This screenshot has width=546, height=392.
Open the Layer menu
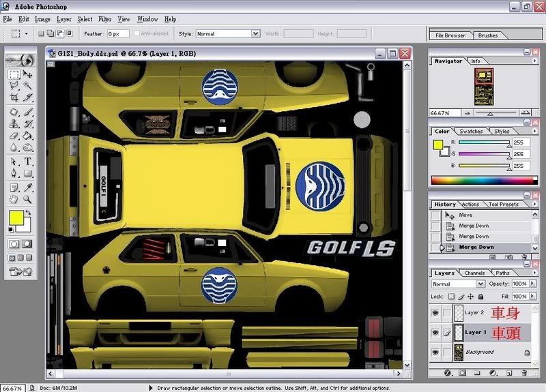[x=64, y=19]
